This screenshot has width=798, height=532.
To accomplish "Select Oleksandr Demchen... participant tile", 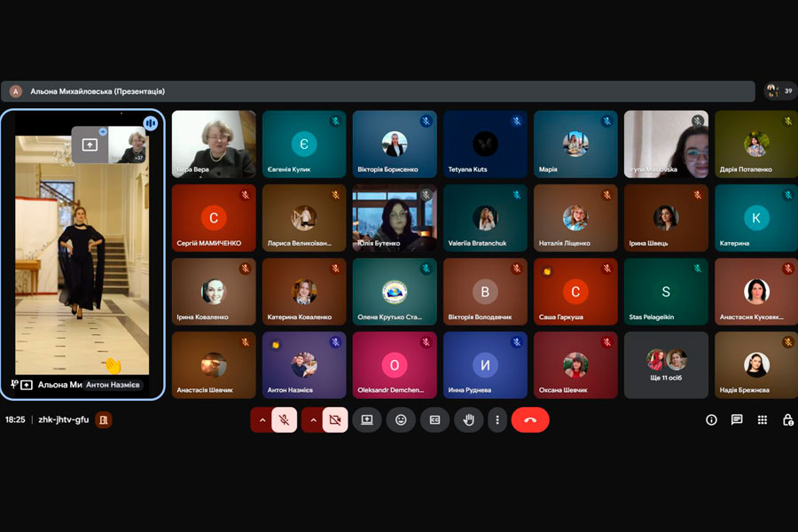I will click(x=395, y=365).
